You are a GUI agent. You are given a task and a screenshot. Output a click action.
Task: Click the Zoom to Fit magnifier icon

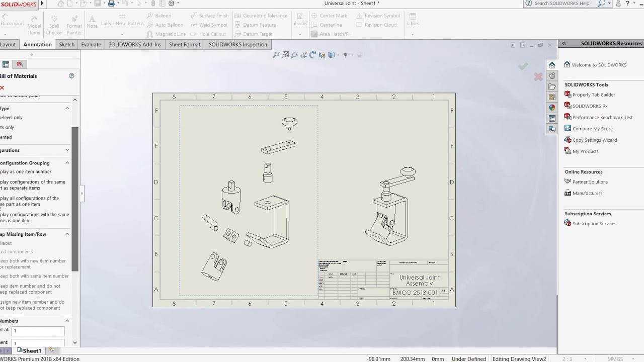(276, 55)
